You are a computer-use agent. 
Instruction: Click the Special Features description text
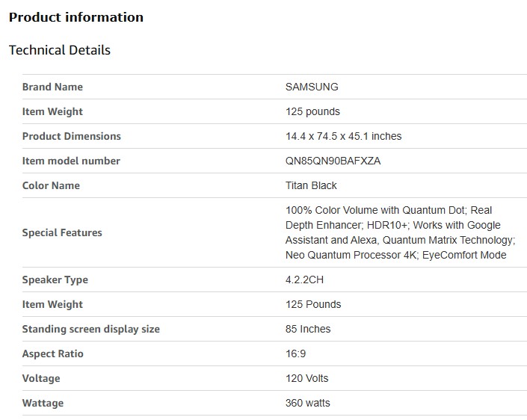point(399,232)
